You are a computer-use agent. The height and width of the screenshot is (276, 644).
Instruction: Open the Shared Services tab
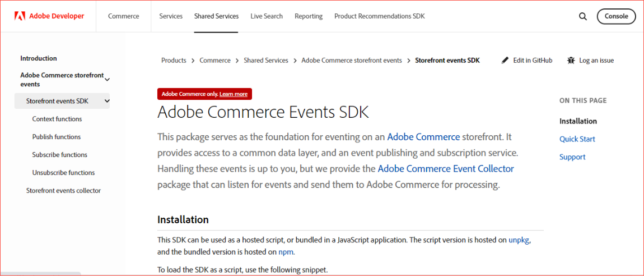(216, 16)
